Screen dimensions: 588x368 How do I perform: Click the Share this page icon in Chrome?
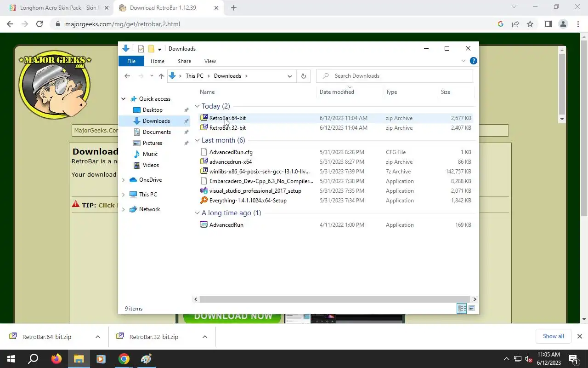click(515, 24)
